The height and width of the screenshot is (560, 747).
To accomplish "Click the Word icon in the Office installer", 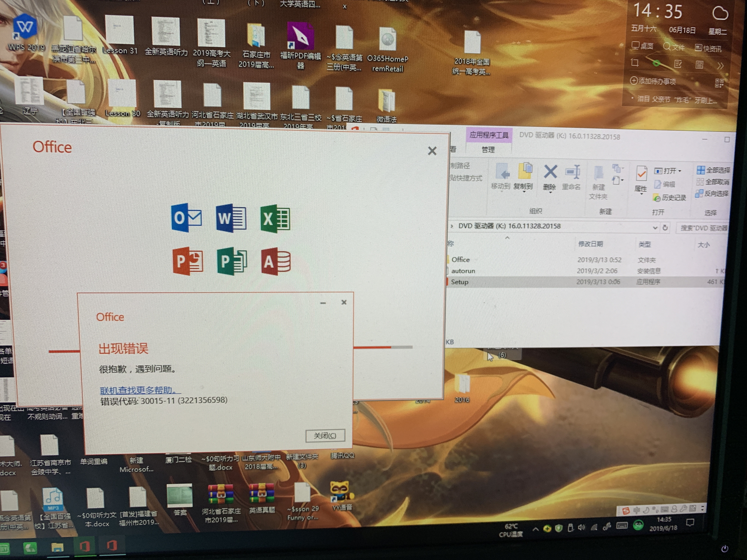I will click(x=231, y=218).
